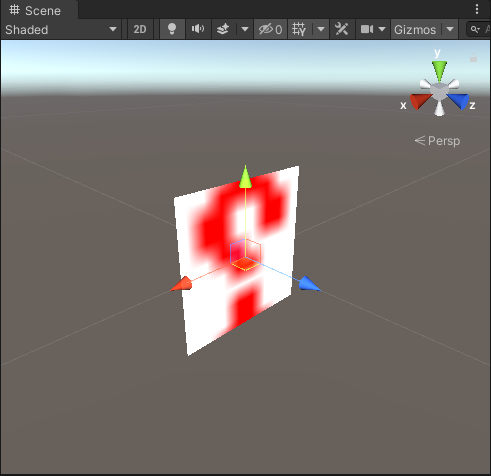Screen dimensions: 491x476
Task: Open the Scene panel three-dot menu
Action: point(477,9)
